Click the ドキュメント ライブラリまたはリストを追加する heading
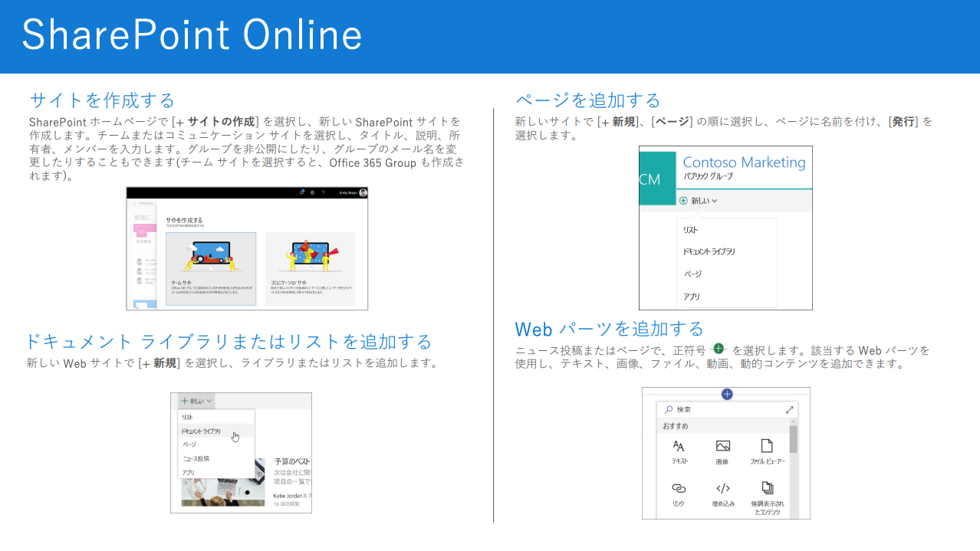 229,341
